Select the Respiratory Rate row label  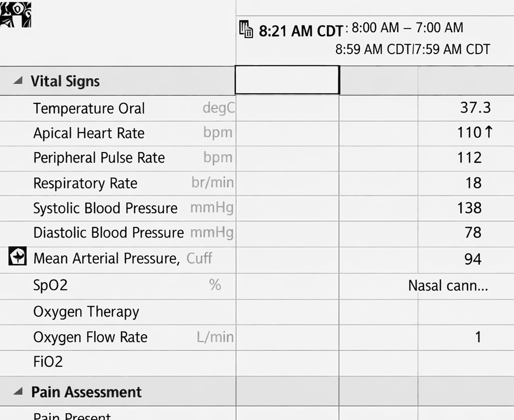(x=85, y=183)
